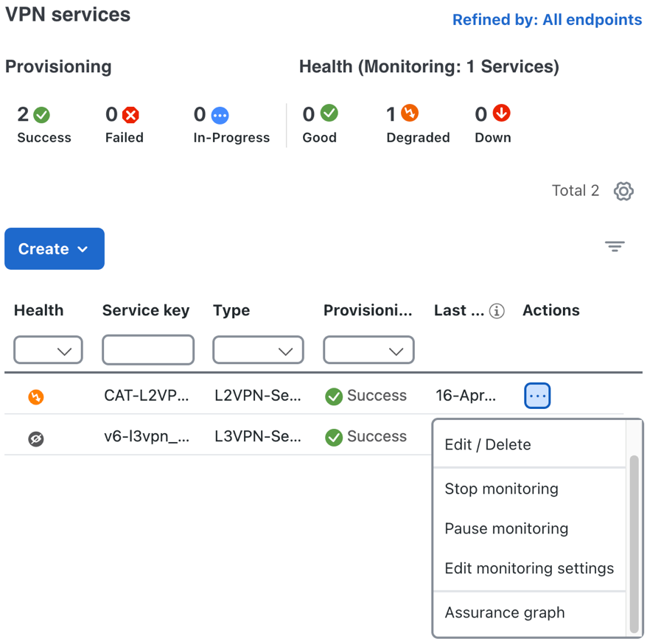Open the Type column filter dropdown
This screenshot has height=644, width=650.
pos(258,351)
